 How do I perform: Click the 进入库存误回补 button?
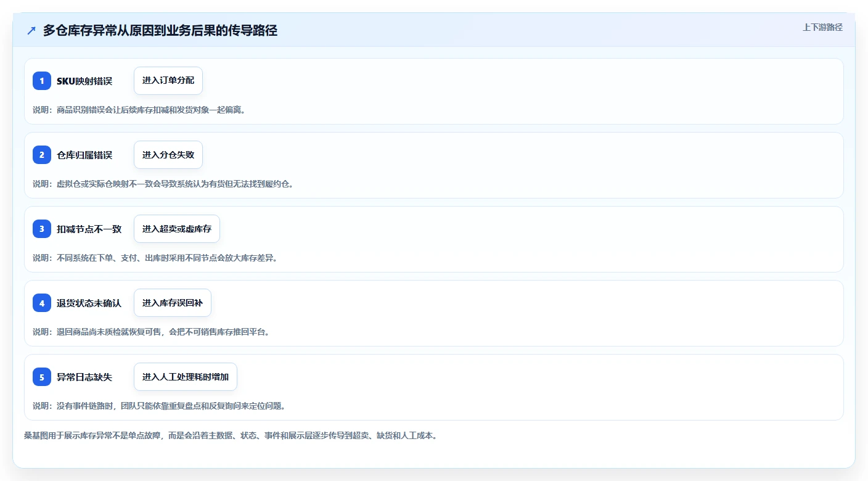pyautogui.click(x=173, y=303)
